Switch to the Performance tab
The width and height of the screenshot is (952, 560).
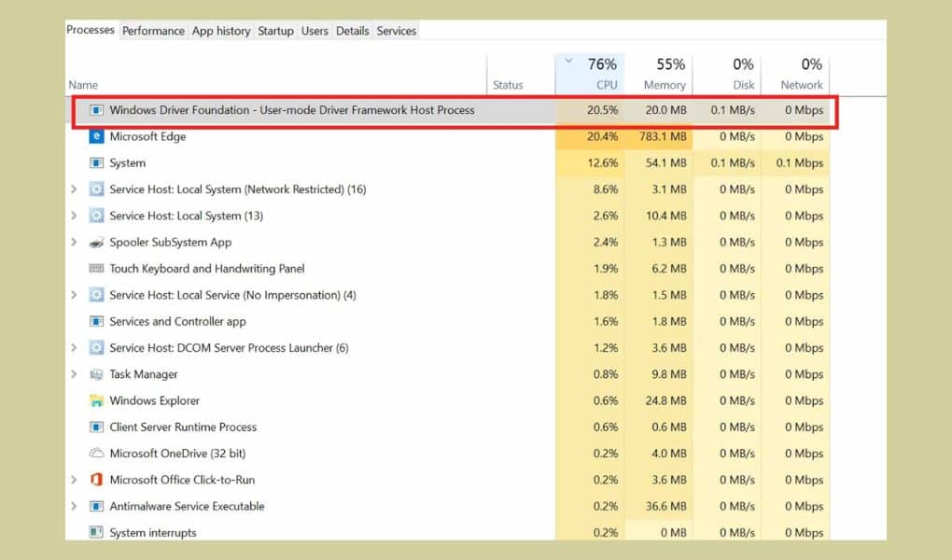pyautogui.click(x=153, y=30)
